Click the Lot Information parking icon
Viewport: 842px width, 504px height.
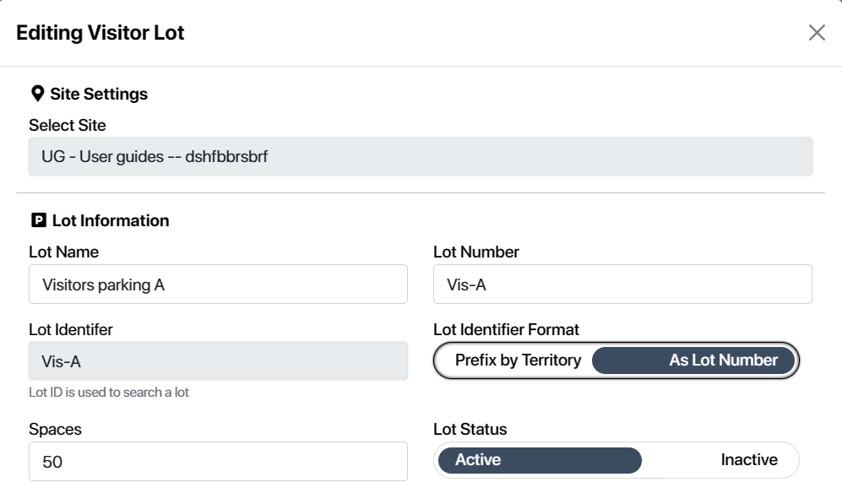[39, 220]
